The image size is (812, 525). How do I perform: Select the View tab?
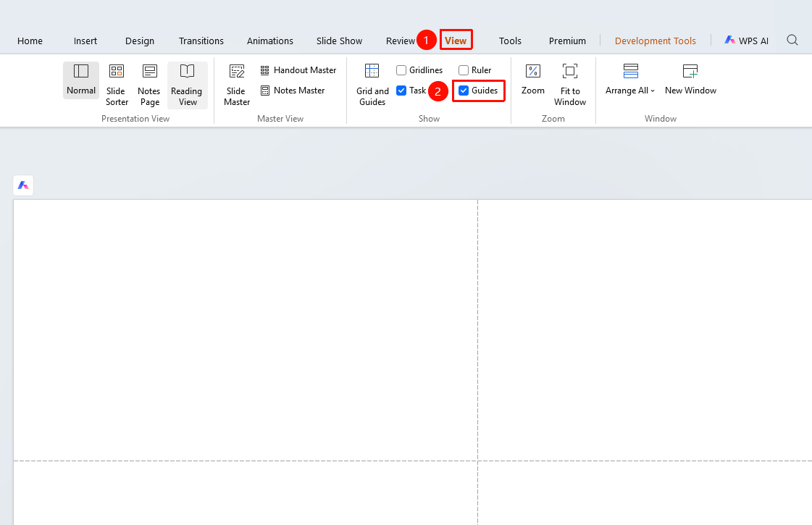pyautogui.click(x=456, y=41)
